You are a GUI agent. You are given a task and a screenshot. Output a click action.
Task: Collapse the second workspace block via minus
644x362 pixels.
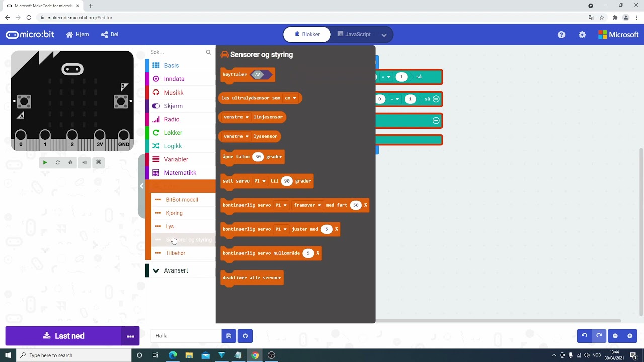tap(436, 99)
